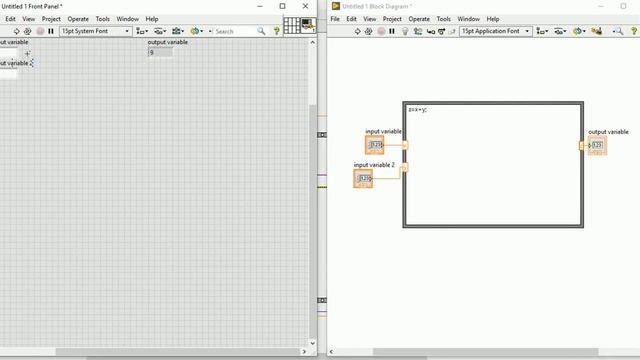Open Window menu in Front Panel
640x360 pixels.
[127, 19]
